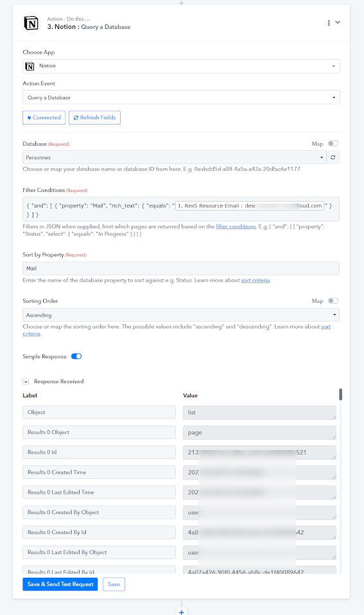Click Save & Send Test Request
The image size is (364, 615).
[x=60, y=584]
